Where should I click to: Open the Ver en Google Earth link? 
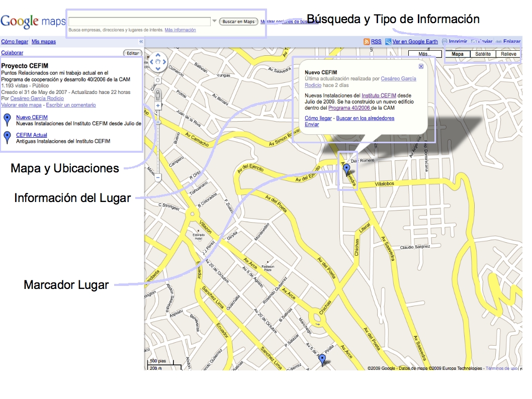[415, 42]
